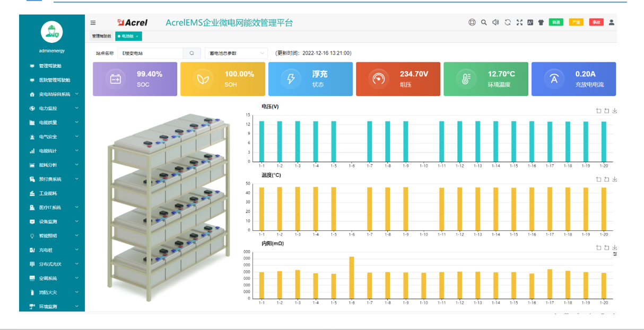The image size is (644, 330).
Task: Expand the 电能质量 sidebar menu
Action: 52,122
